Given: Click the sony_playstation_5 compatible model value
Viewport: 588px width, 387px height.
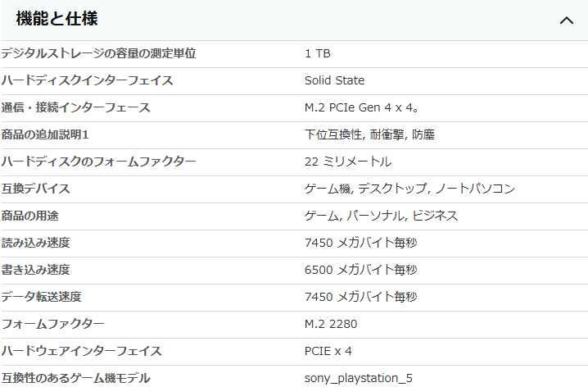Looking at the screenshot, I should (x=359, y=378).
